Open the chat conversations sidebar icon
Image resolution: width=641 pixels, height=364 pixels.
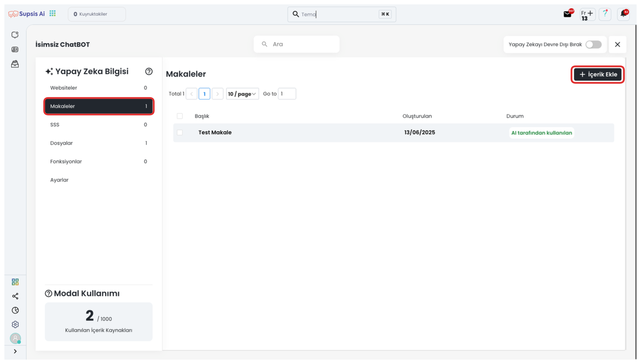[15, 35]
